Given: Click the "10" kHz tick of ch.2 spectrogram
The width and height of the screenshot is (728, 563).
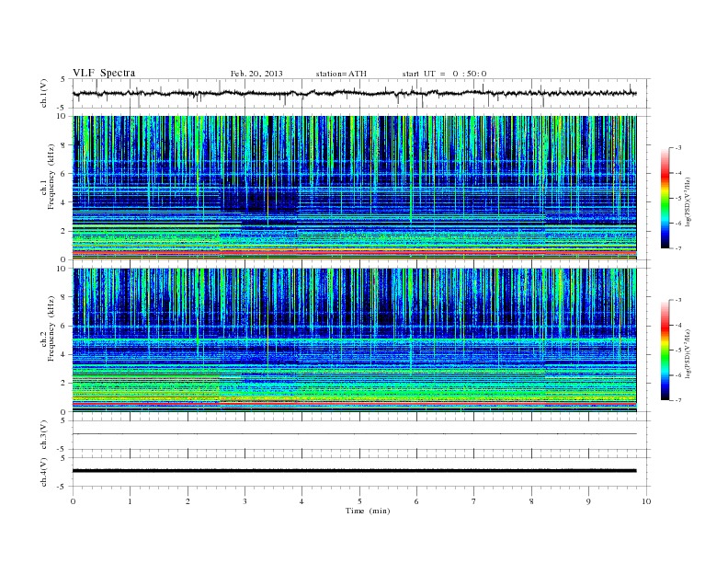Looking at the screenshot, I should coord(63,269).
